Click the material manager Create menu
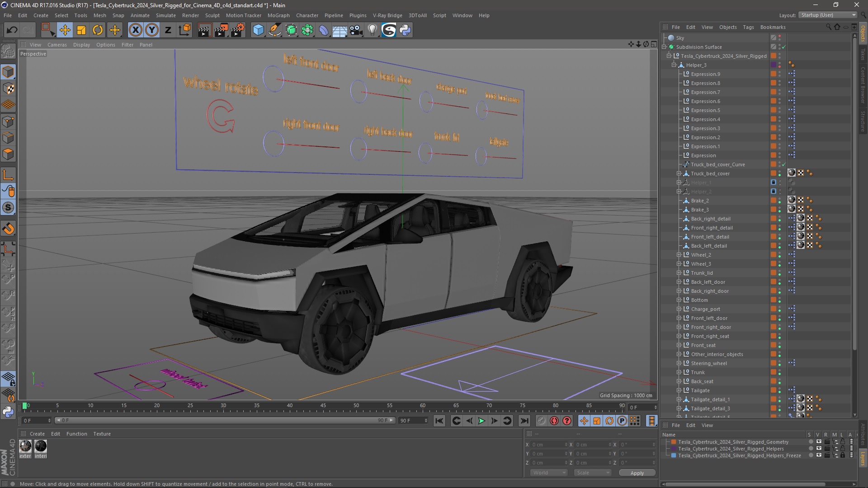This screenshot has height=488, width=868. coord(37,434)
